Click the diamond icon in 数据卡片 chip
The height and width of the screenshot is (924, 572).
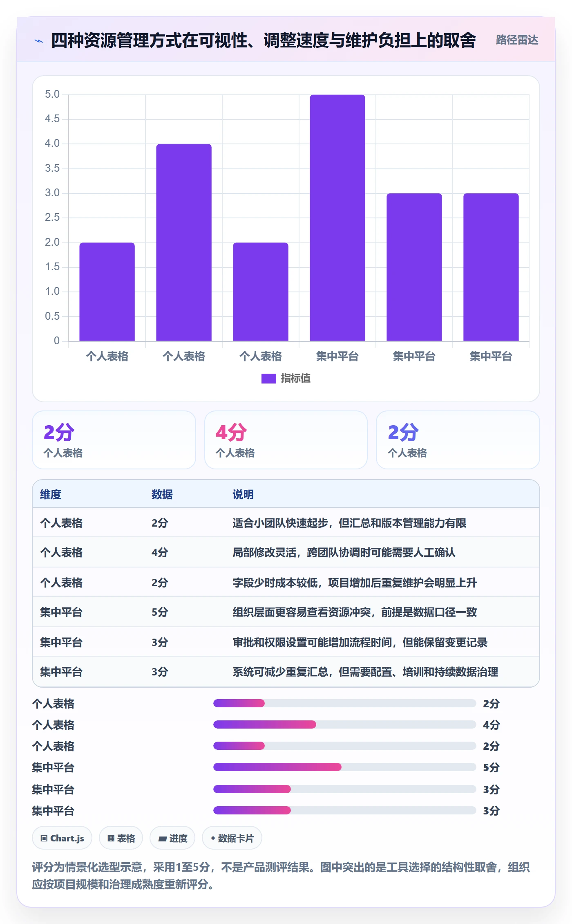click(x=213, y=838)
